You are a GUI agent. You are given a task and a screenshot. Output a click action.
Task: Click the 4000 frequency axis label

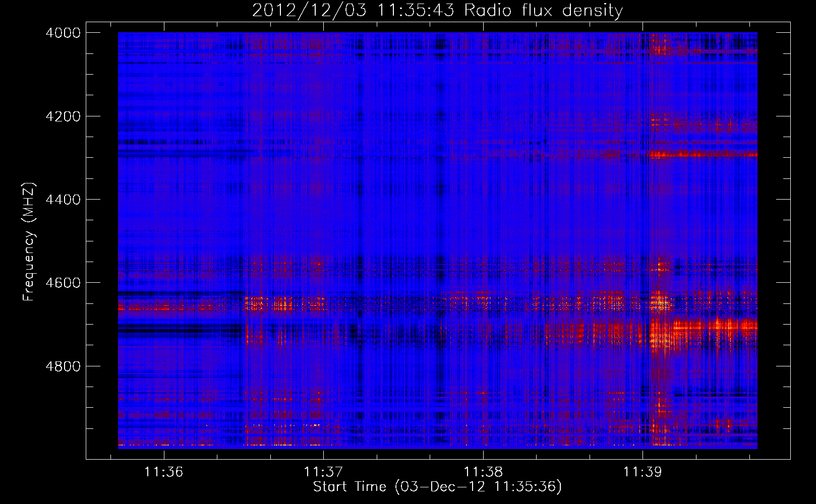coord(63,33)
